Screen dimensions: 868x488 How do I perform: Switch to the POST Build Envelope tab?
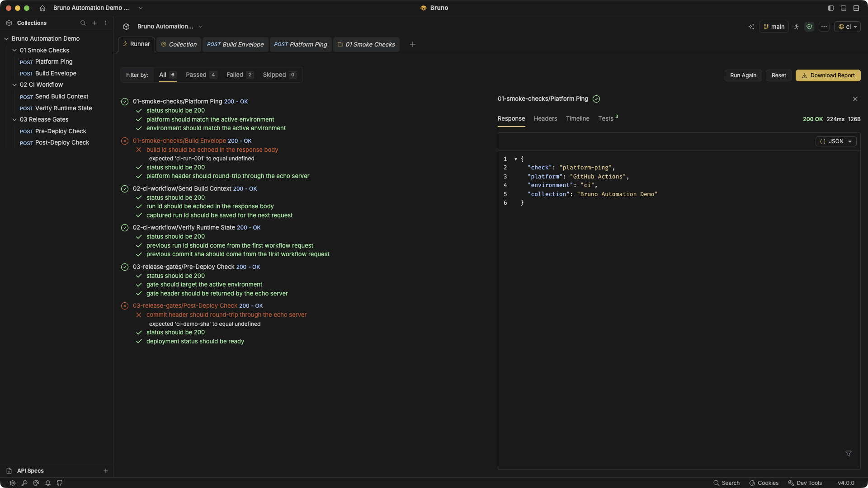point(235,44)
